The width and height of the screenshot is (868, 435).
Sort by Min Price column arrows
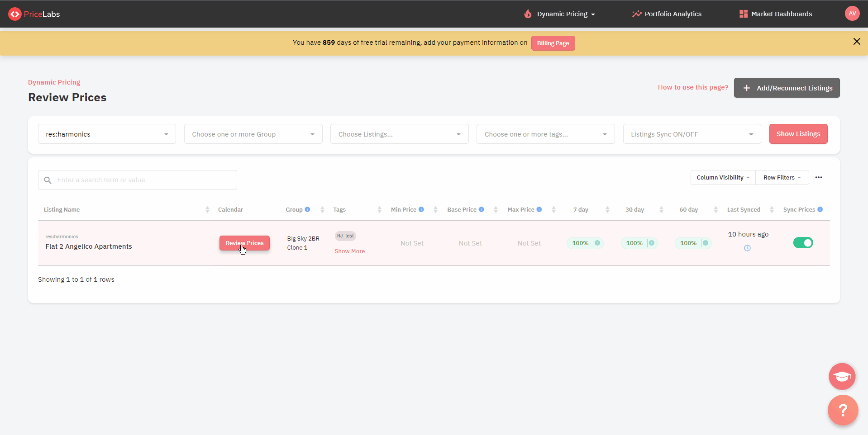point(435,210)
